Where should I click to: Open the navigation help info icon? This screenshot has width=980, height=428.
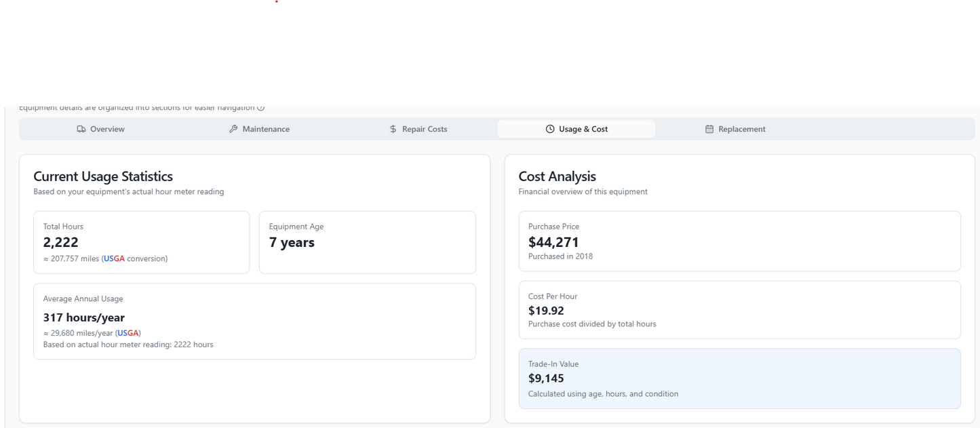[260, 106]
